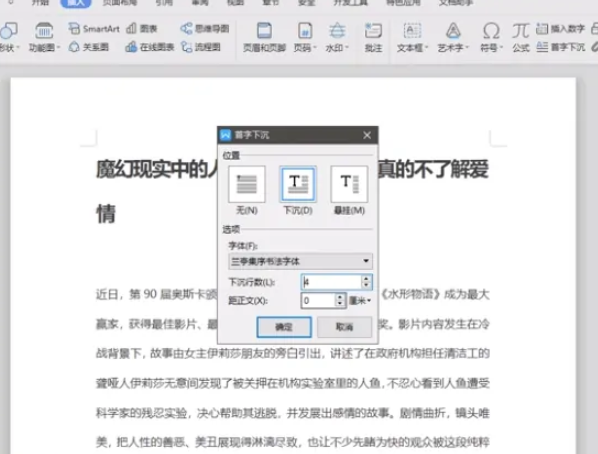The height and width of the screenshot is (454, 598).
Task: Select the 无(N) no drop cap position
Action: (247, 190)
